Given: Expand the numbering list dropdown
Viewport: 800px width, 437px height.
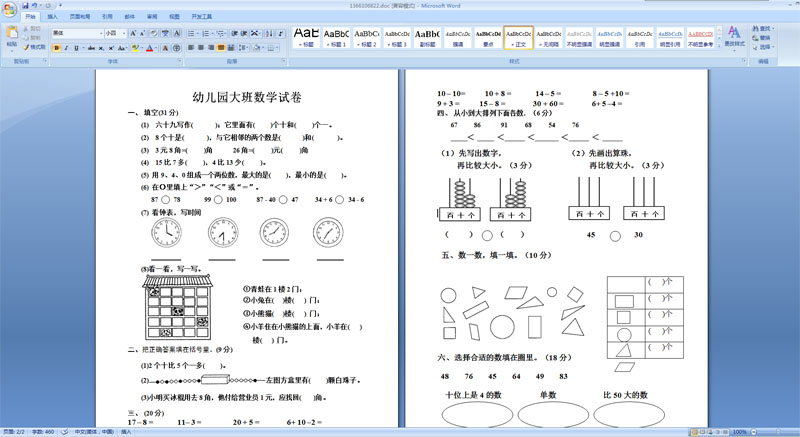Looking at the screenshot, I should [x=212, y=33].
